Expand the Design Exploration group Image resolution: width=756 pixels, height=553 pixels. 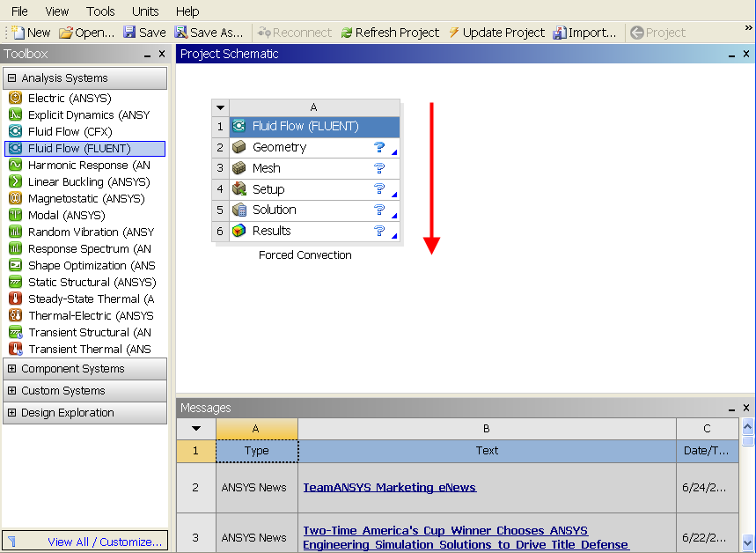(12, 413)
